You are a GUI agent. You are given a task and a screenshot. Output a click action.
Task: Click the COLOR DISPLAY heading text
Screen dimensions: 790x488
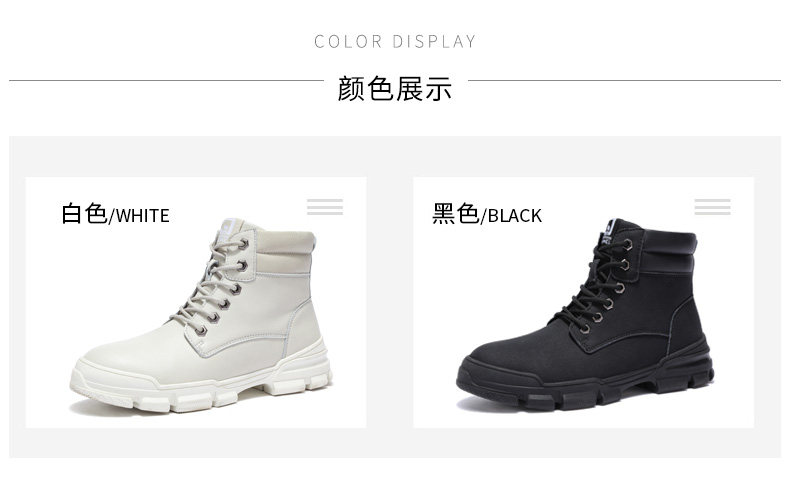coord(395,41)
